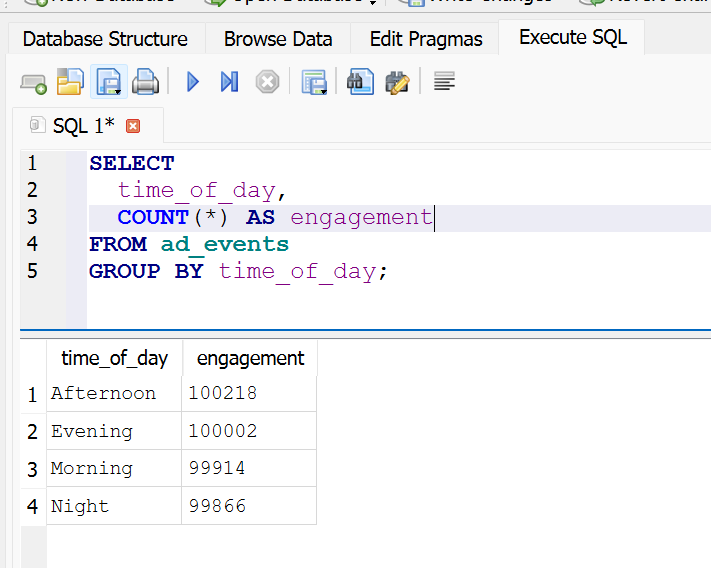Viewport: 711px width, 568px height.
Task: Execute the current line icon
Action: click(x=229, y=83)
